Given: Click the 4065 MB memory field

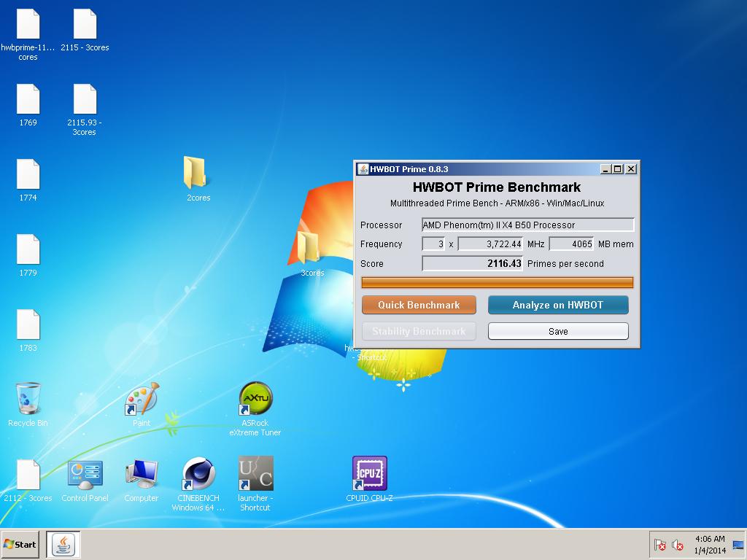Looking at the screenshot, I should click(x=571, y=244).
